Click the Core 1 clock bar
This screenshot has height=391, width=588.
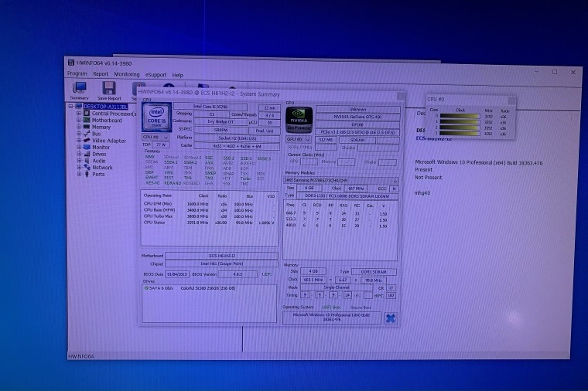click(x=460, y=122)
